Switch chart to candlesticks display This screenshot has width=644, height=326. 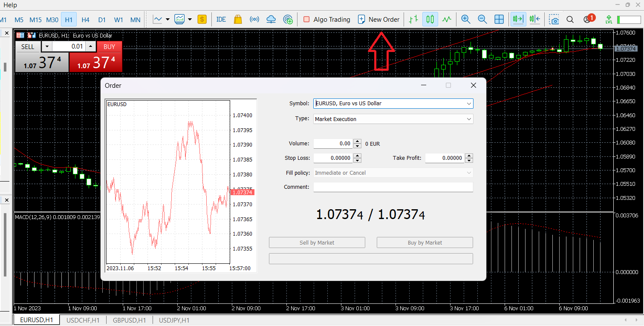(430, 19)
